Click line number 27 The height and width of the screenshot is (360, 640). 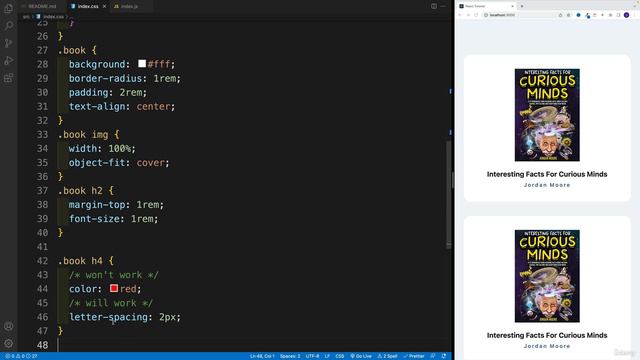point(42,50)
